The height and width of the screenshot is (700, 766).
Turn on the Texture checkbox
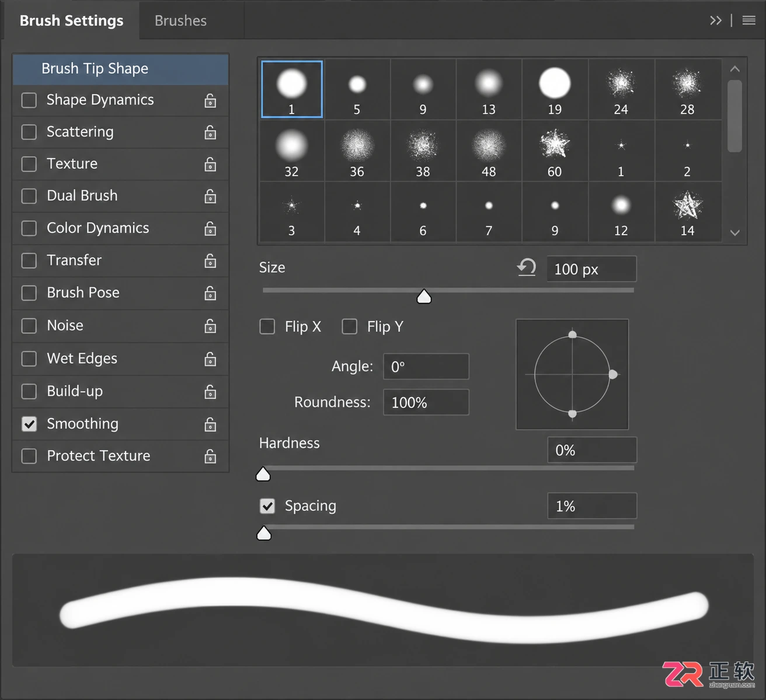click(x=29, y=164)
